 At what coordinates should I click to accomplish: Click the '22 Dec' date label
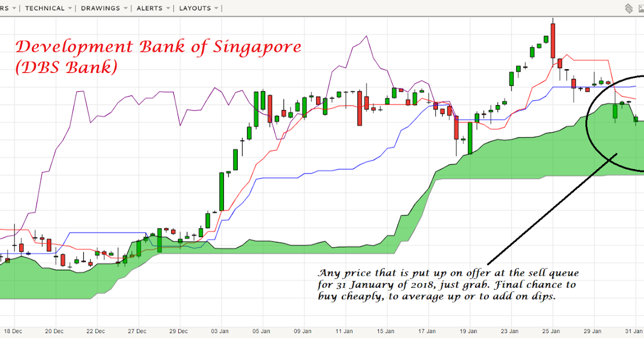pyautogui.click(x=96, y=331)
